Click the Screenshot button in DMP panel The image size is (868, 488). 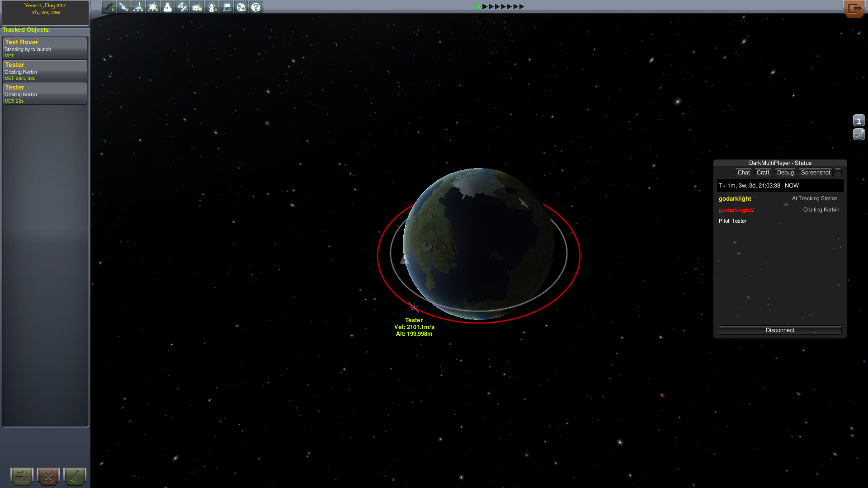pos(815,172)
